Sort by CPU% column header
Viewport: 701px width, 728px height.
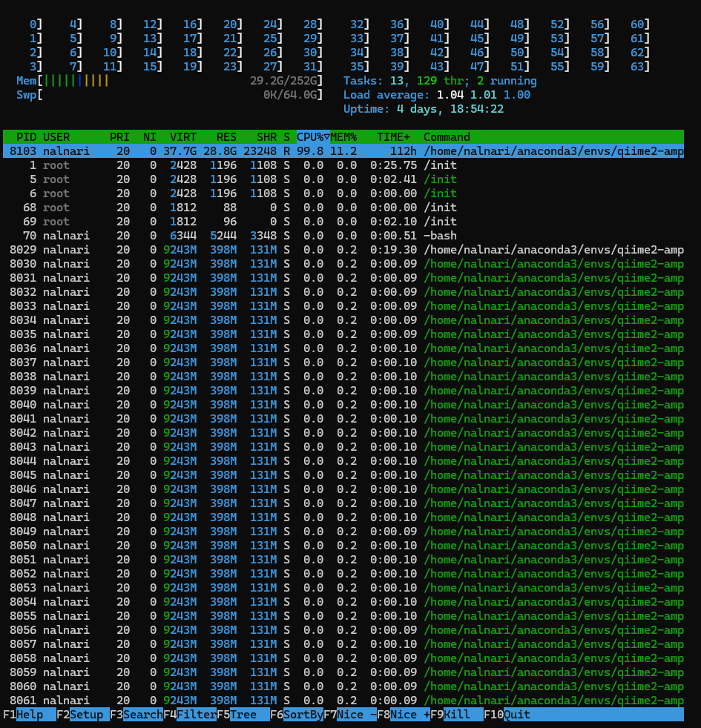[x=312, y=137]
